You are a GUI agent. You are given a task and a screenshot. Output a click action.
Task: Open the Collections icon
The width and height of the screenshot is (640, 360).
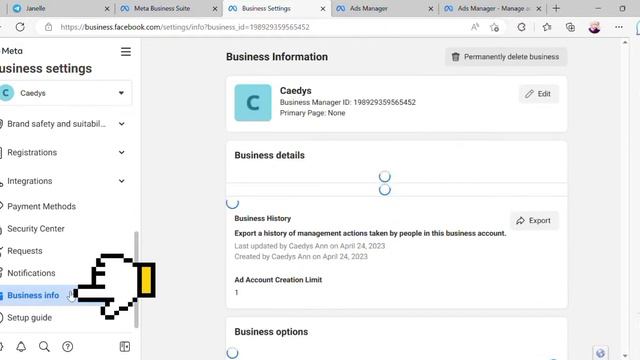point(570,27)
